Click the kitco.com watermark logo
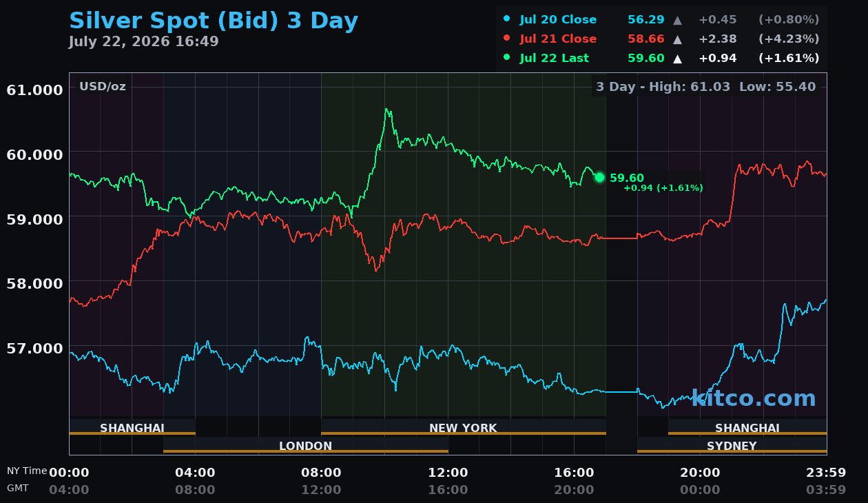Image resolution: width=868 pixels, height=503 pixels. click(753, 398)
